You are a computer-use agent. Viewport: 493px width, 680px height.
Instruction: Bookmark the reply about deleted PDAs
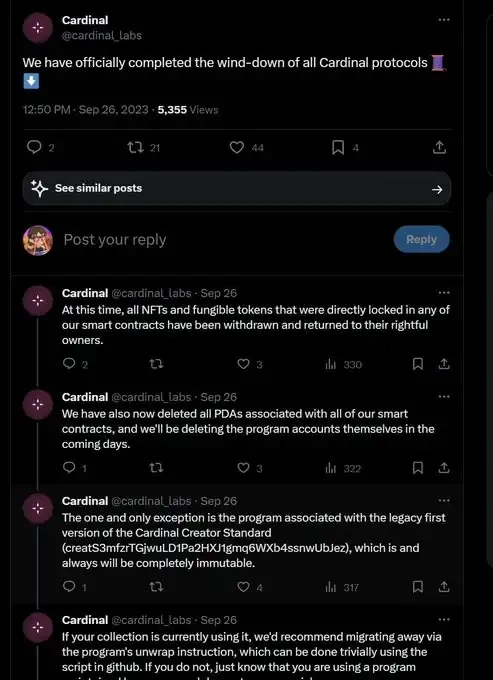click(418, 468)
